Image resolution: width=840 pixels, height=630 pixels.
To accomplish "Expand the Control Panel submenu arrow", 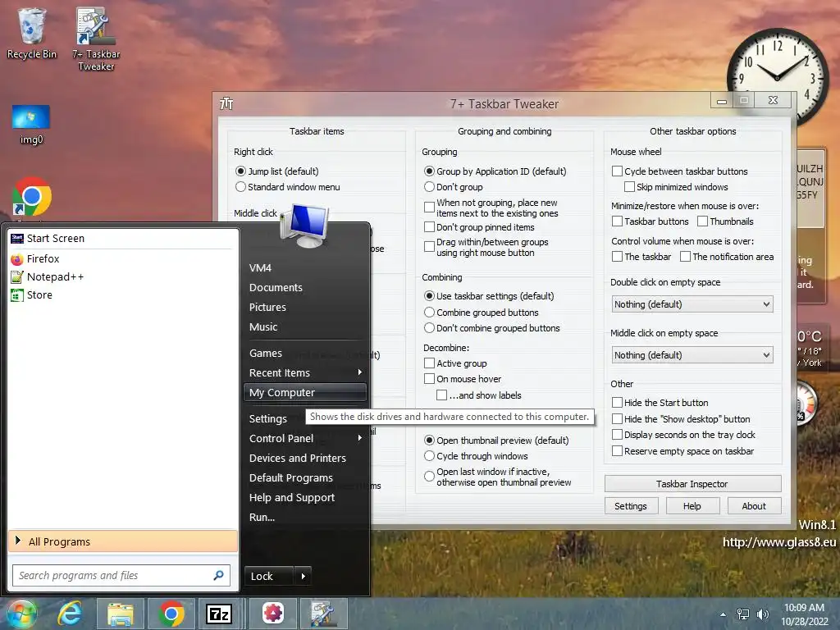I will pyautogui.click(x=360, y=438).
